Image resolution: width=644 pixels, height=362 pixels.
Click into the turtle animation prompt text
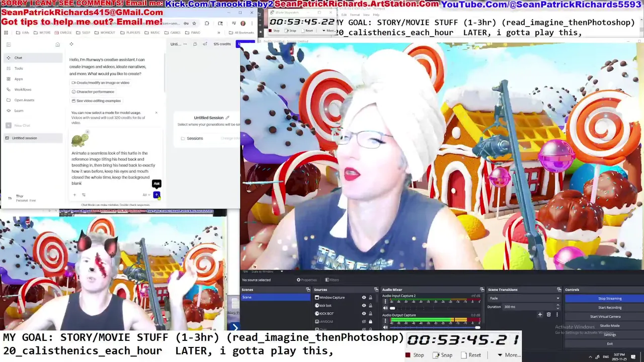114,168
